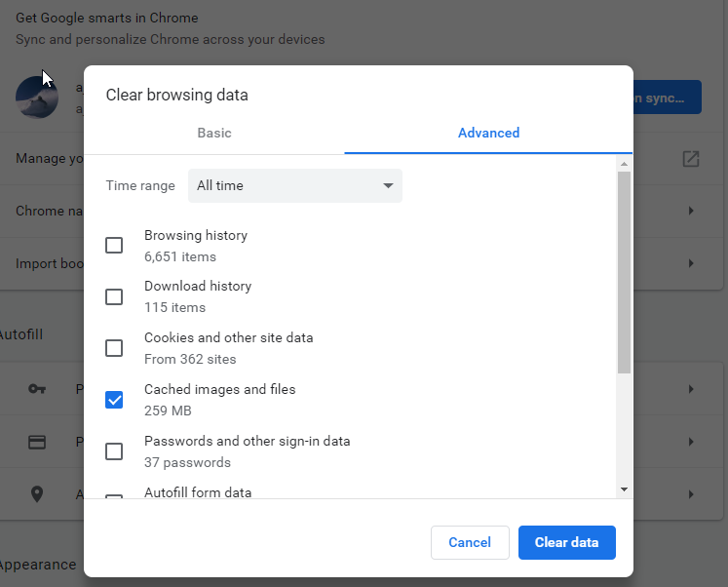The image size is (728, 587).
Task: Click the external link open icon
Action: [691, 158]
